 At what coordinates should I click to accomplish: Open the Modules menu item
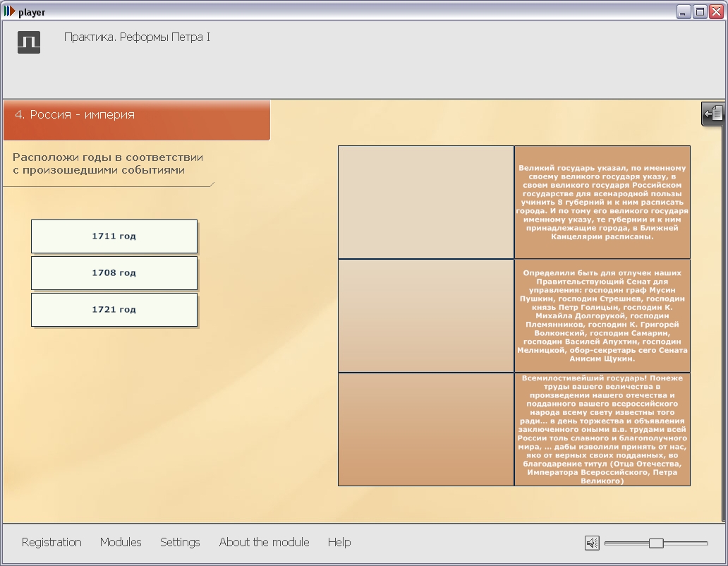tap(121, 542)
